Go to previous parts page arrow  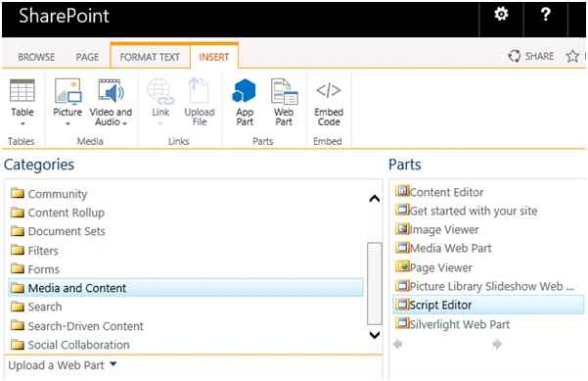pyautogui.click(x=398, y=344)
